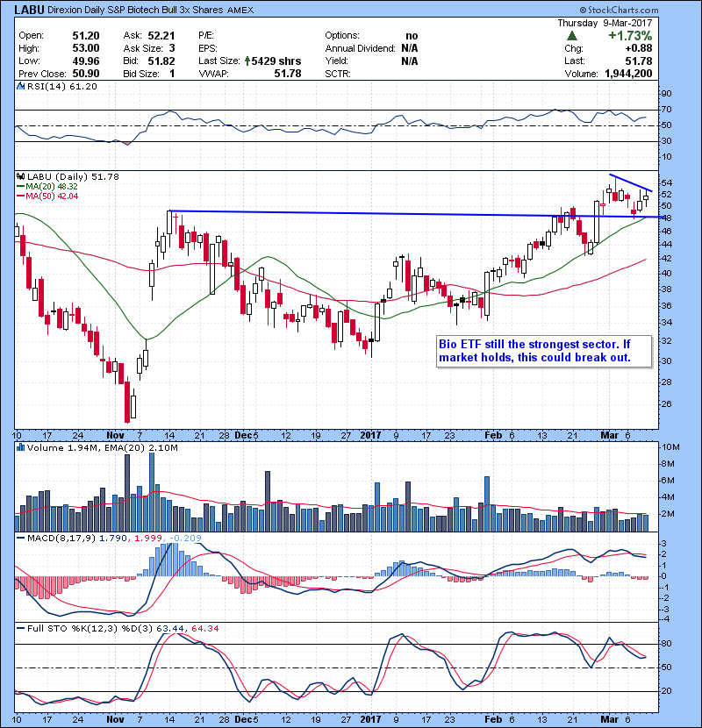Click the Bid Size value 1
Screen dimensions: 702x728
click(x=172, y=74)
